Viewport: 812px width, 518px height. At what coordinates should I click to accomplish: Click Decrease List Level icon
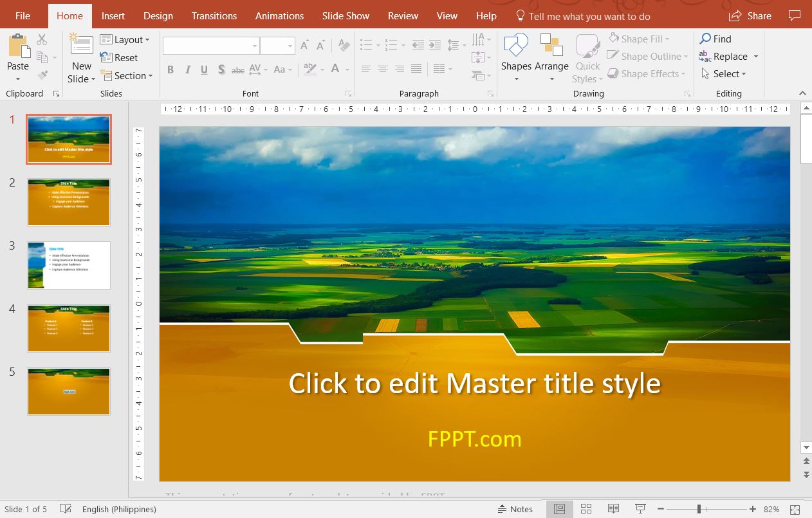coord(418,45)
